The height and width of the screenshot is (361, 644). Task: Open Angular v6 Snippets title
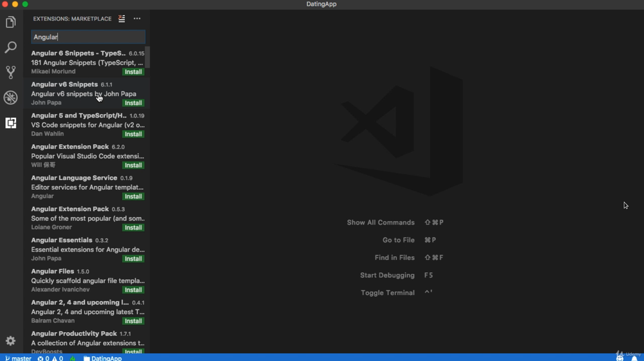click(64, 84)
